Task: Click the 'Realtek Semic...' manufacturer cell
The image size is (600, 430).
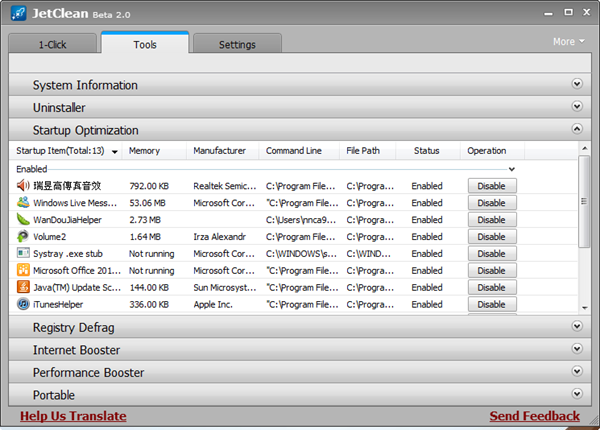Action: click(x=225, y=186)
